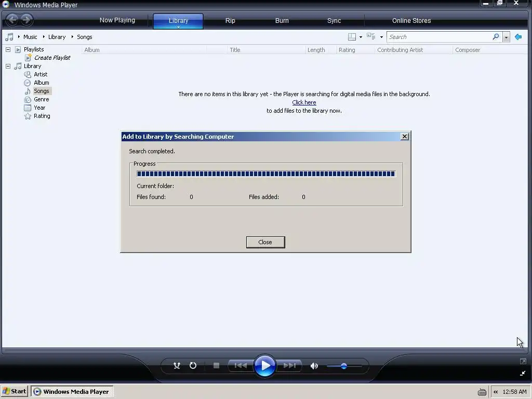Switch to the Library tab
532x399 pixels.
[178, 20]
